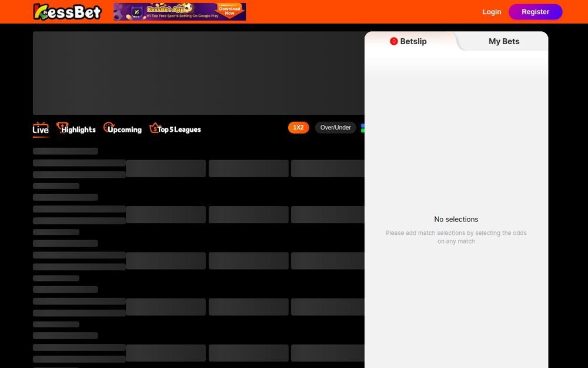
Task: Switch odds market to Over/Under
Action: point(336,128)
